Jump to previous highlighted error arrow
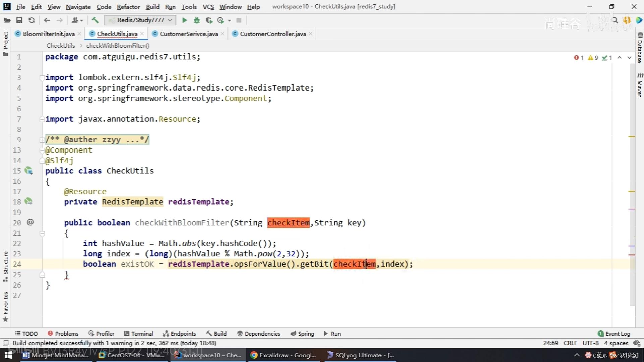This screenshot has height=362, width=644. pos(620,58)
